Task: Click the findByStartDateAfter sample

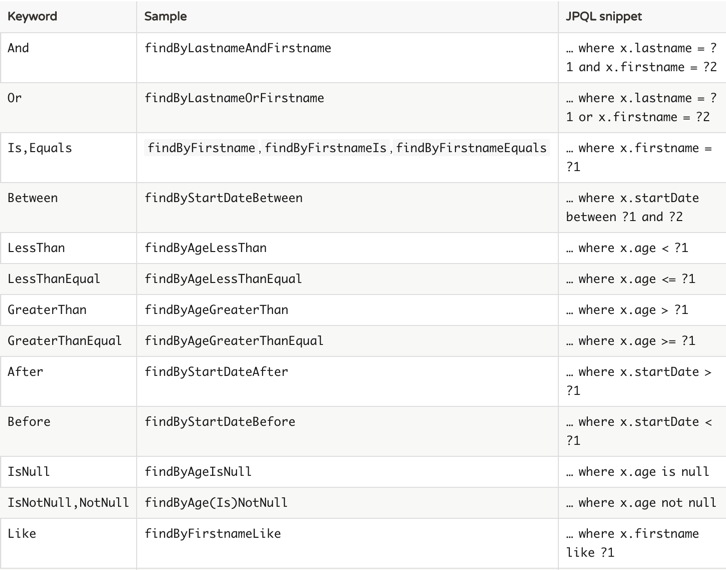Action: click(216, 372)
